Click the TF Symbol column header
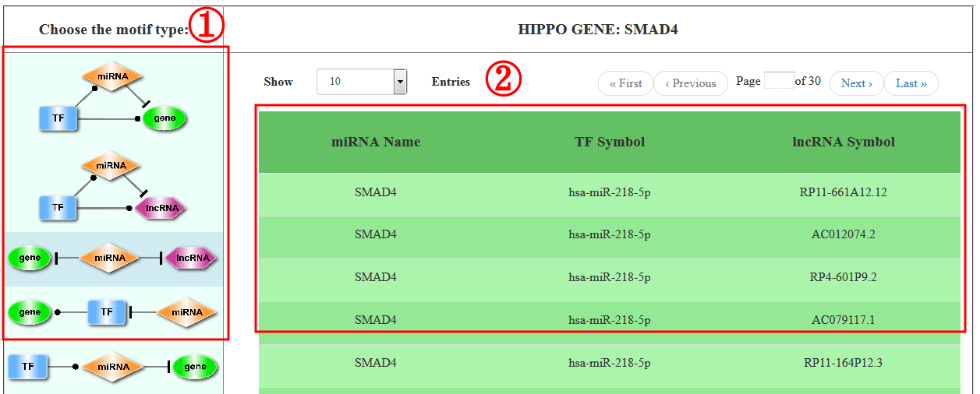980x394 pixels. click(610, 142)
